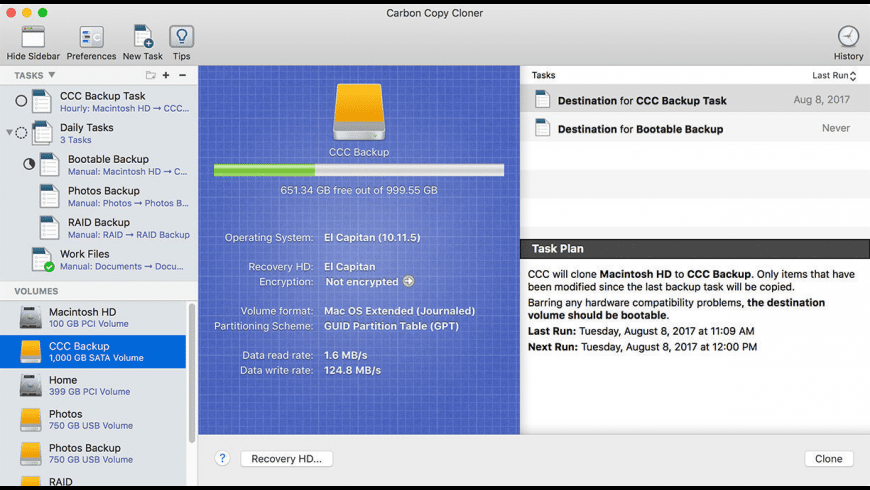Collapse the Daily Tasks group triangle
870x490 pixels.
9,133
